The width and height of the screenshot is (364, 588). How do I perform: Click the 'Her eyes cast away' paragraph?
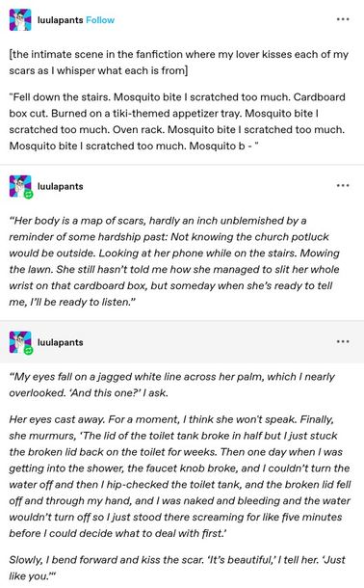pyautogui.click(x=180, y=476)
